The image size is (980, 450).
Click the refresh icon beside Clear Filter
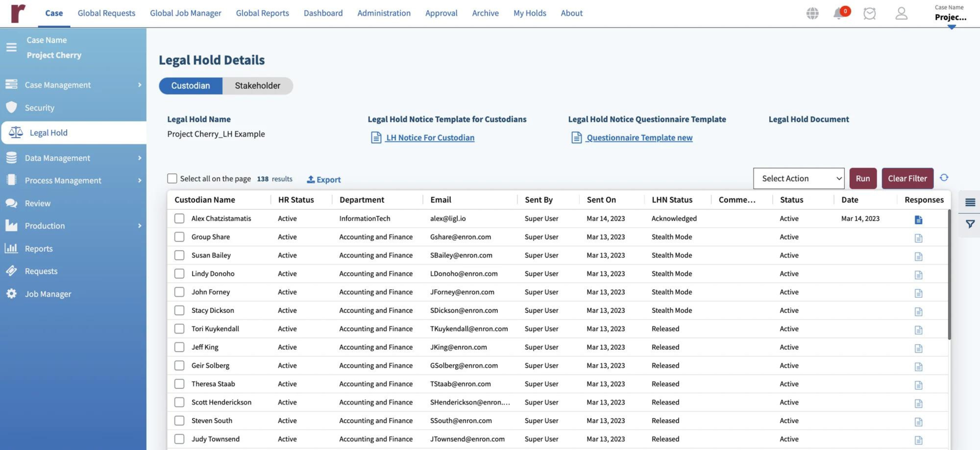click(944, 178)
